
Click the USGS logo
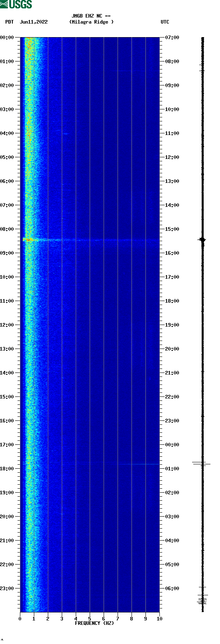pos(16,4)
